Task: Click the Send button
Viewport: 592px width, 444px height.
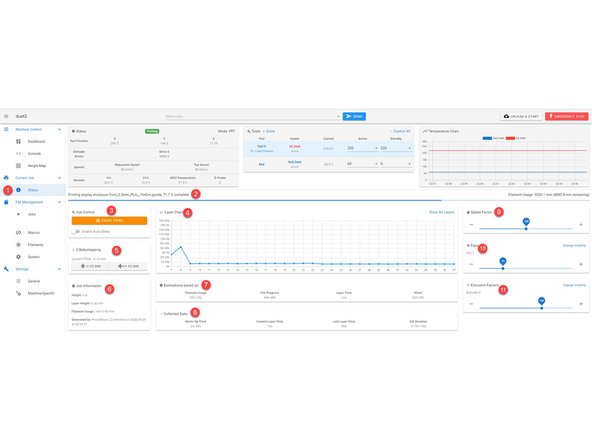Action: tap(354, 116)
